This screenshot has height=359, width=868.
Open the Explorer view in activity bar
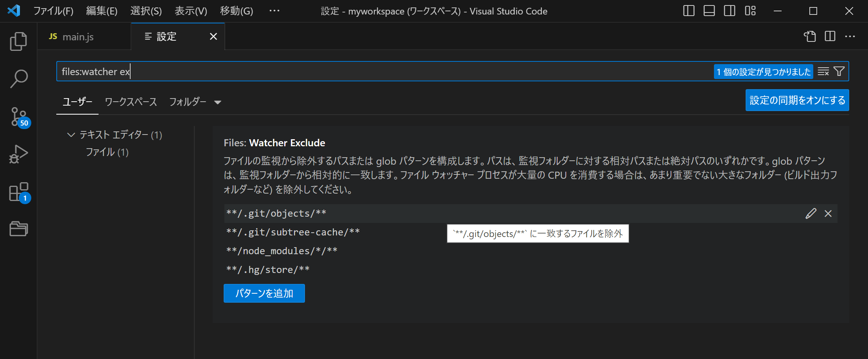(18, 41)
